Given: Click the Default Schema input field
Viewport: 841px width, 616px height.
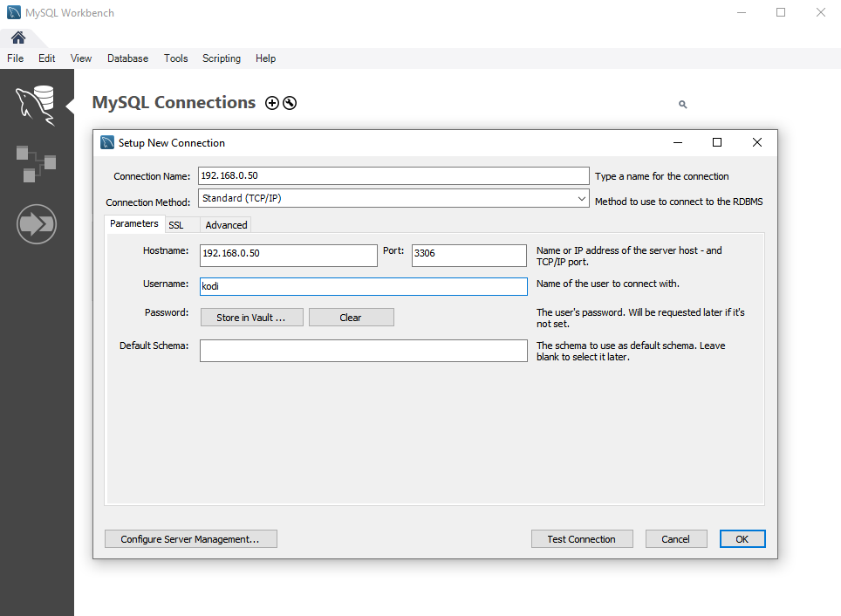Looking at the screenshot, I should coord(364,351).
